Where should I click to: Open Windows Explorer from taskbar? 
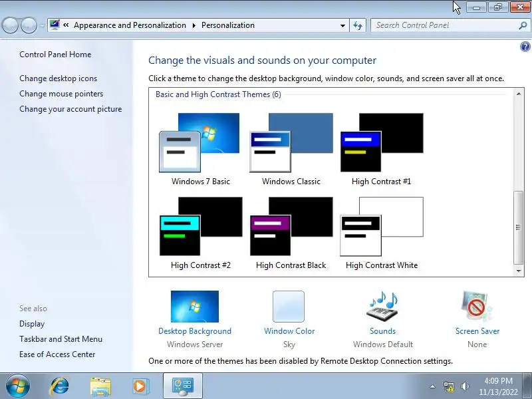(x=100, y=386)
